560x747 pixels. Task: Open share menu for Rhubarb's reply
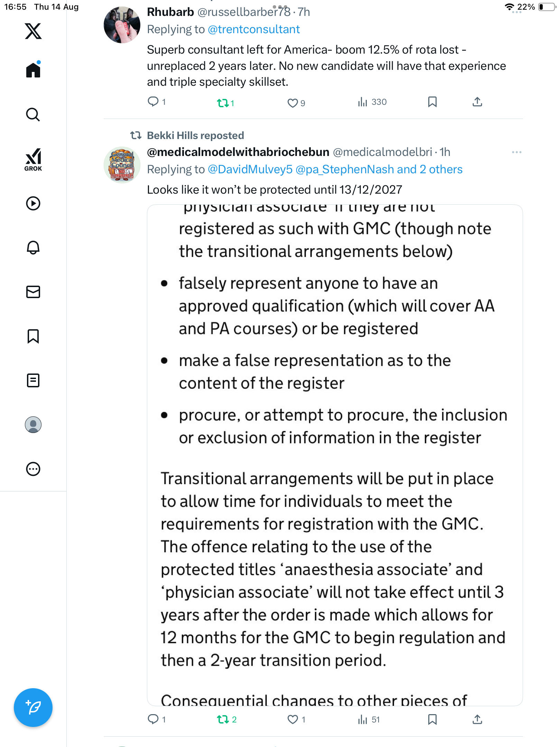coord(477,102)
